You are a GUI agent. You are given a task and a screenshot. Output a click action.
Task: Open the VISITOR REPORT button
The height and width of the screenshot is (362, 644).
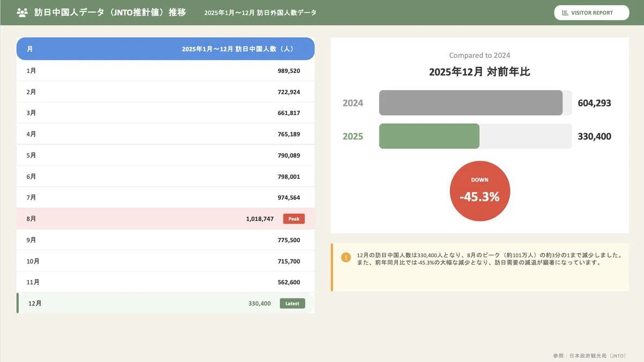(x=591, y=13)
